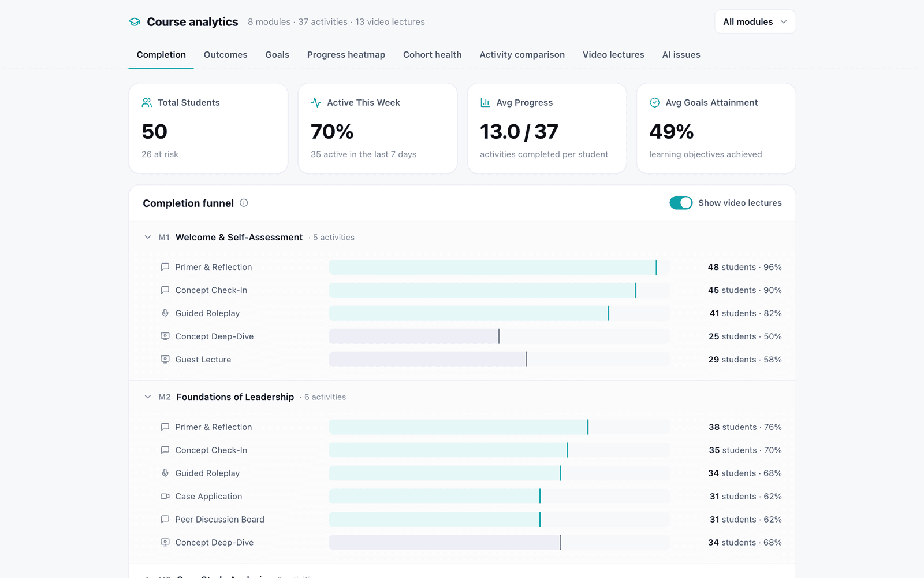The width and height of the screenshot is (924, 578).
Task: Click the M1 Primer & Reflection progress bar
Action: tap(500, 267)
